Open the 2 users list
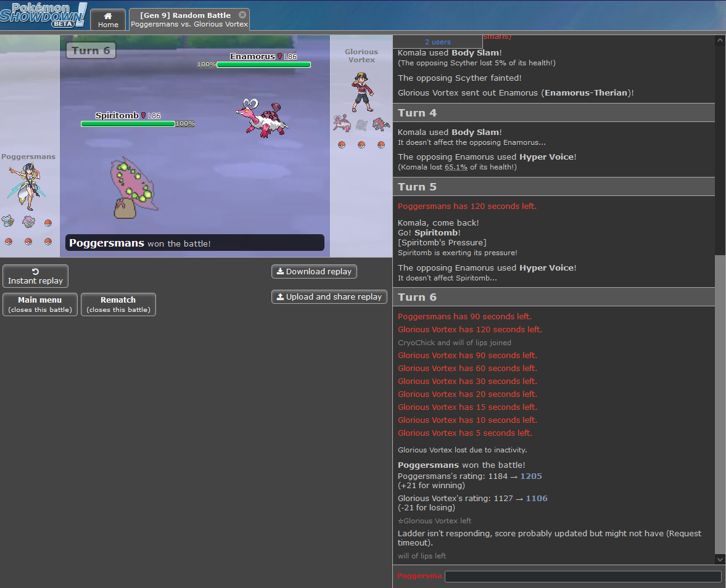726x588 pixels. coord(437,42)
